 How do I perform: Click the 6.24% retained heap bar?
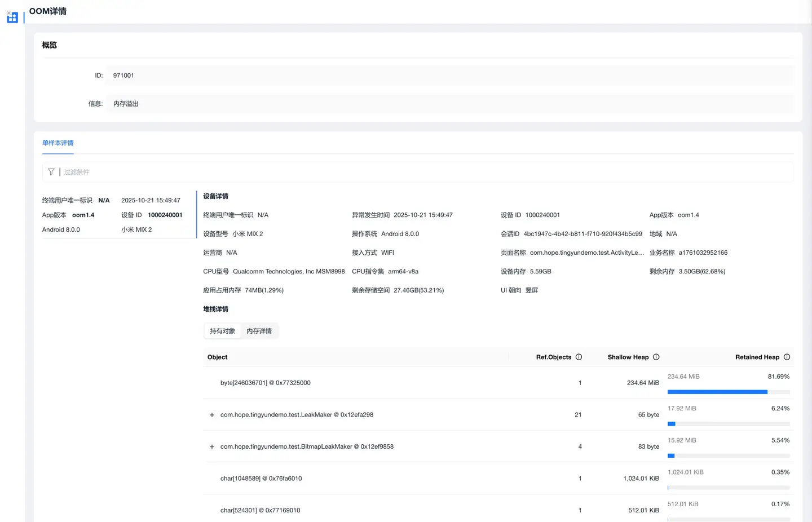[728, 424]
